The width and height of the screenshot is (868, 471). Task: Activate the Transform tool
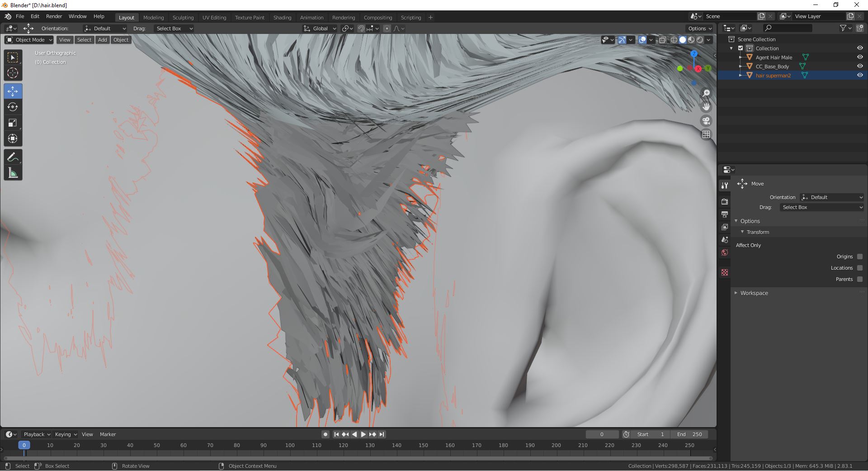[13, 138]
